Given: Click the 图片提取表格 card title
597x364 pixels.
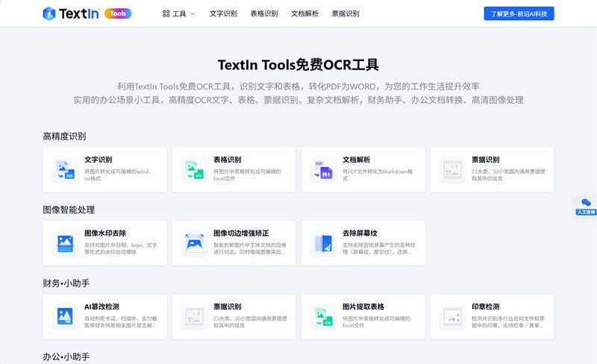Looking at the screenshot, I should (363, 307).
